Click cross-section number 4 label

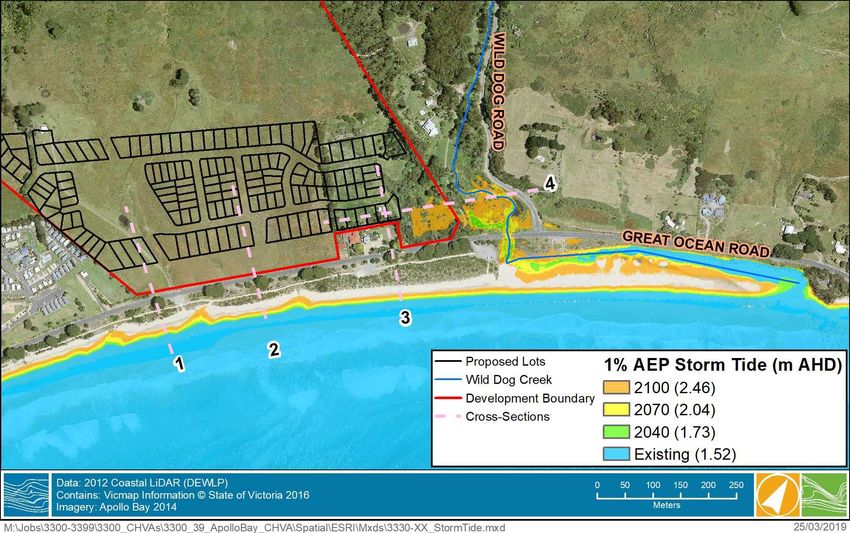click(x=550, y=183)
